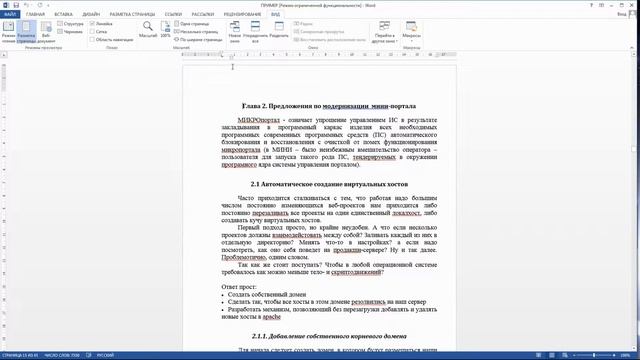Open the Макросы dropdown
Screen dimensions: 640x360
pyautogui.click(x=411, y=32)
